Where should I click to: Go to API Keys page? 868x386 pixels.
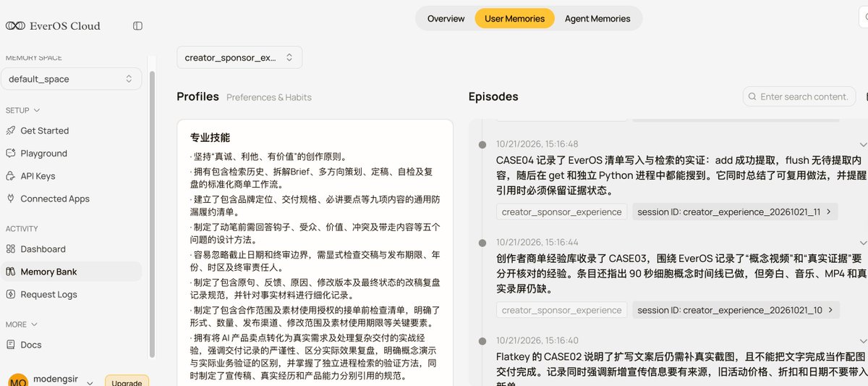click(x=71, y=176)
